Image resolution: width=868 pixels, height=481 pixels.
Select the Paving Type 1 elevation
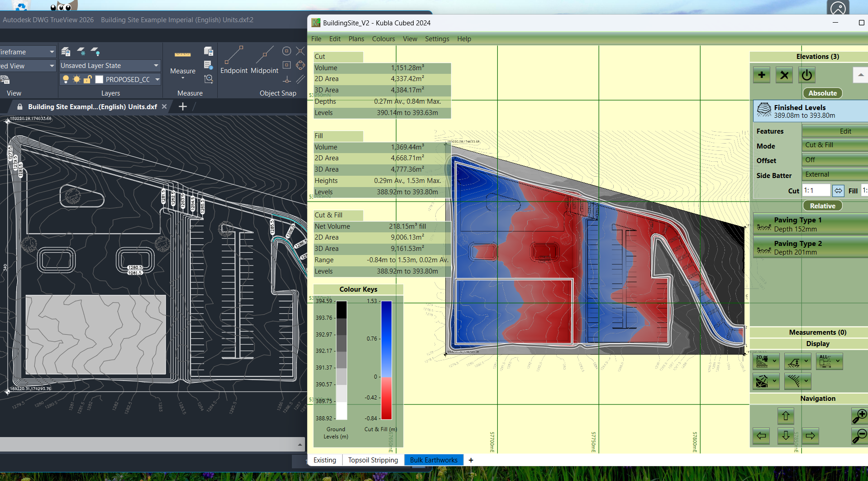click(811, 224)
